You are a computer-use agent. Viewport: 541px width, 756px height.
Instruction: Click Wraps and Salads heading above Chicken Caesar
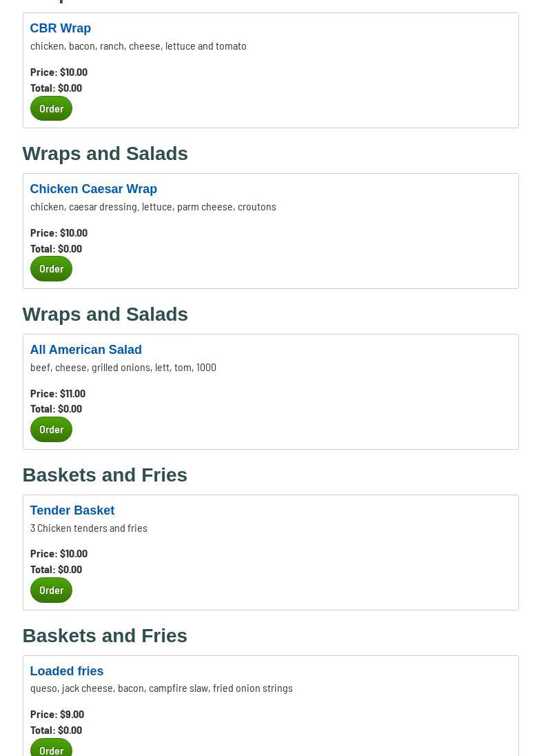tap(105, 153)
